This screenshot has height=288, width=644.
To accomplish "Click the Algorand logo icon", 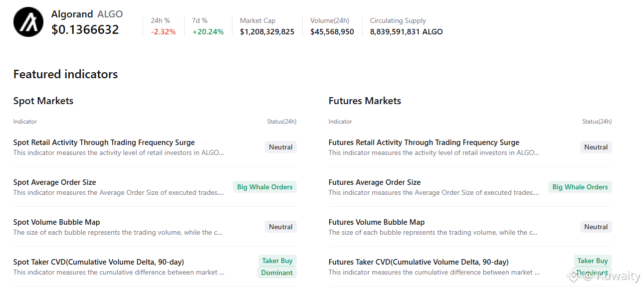I will tap(28, 22).
